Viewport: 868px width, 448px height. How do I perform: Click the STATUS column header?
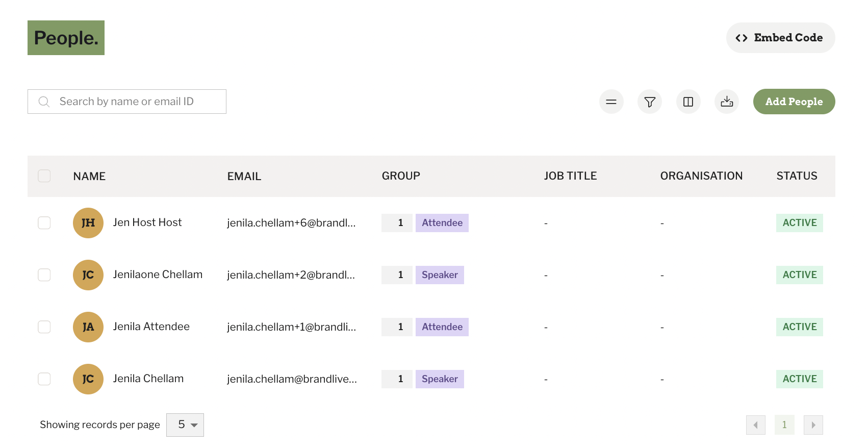click(797, 176)
